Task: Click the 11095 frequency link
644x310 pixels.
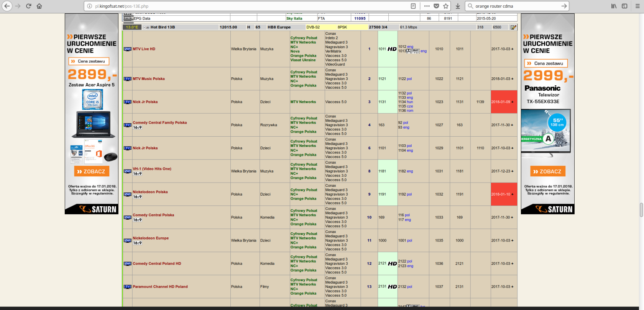Action: (x=360, y=18)
